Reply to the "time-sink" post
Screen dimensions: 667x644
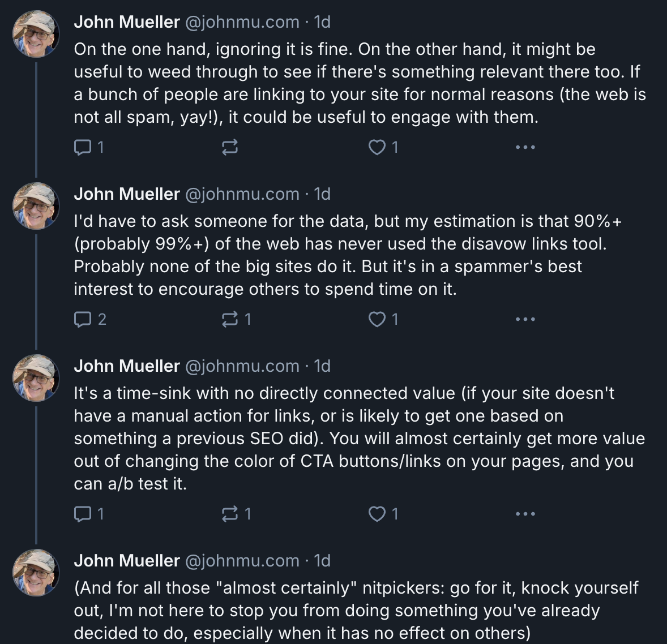click(83, 514)
